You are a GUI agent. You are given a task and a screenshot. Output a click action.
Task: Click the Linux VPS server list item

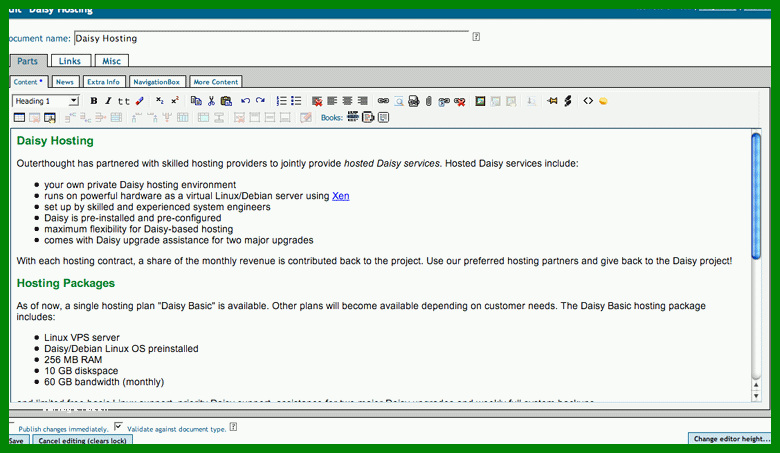pyautogui.click(x=82, y=338)
